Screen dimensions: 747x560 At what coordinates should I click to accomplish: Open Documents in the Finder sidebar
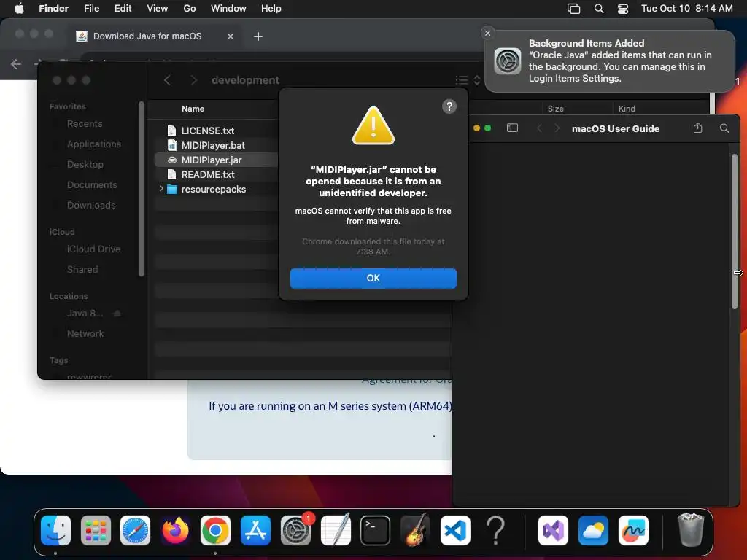click(x=91, y=185)
